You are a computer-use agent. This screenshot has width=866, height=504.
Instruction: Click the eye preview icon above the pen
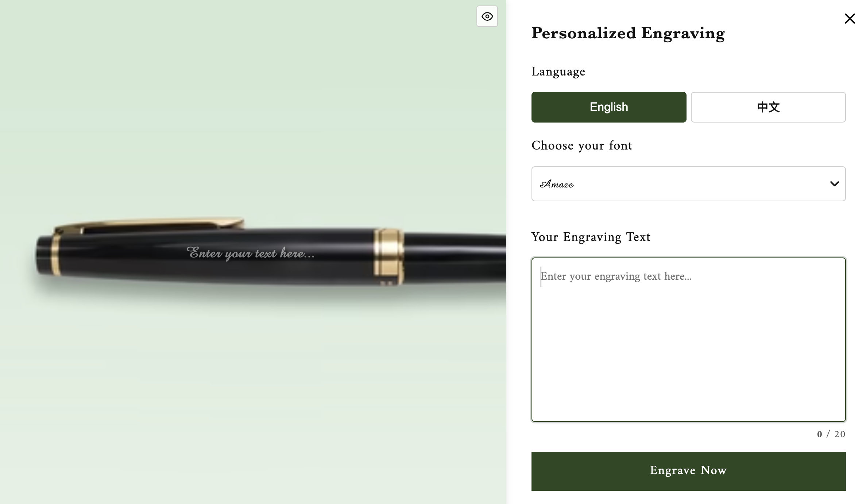click(487, 16)
